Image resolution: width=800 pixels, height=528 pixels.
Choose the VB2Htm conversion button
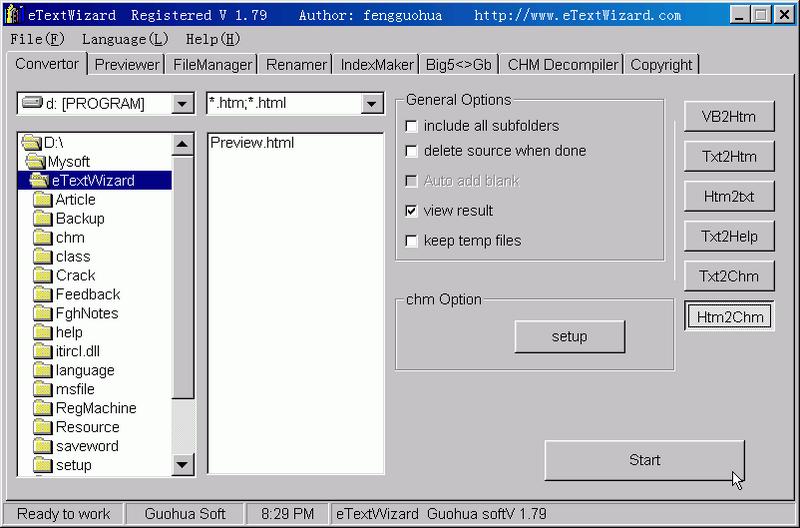[729, 117]
